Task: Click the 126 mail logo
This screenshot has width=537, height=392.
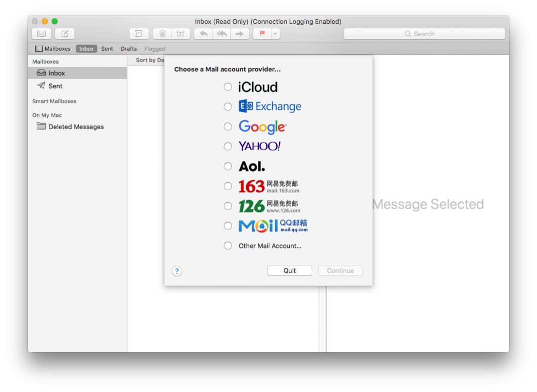Action: pos(269,206)
